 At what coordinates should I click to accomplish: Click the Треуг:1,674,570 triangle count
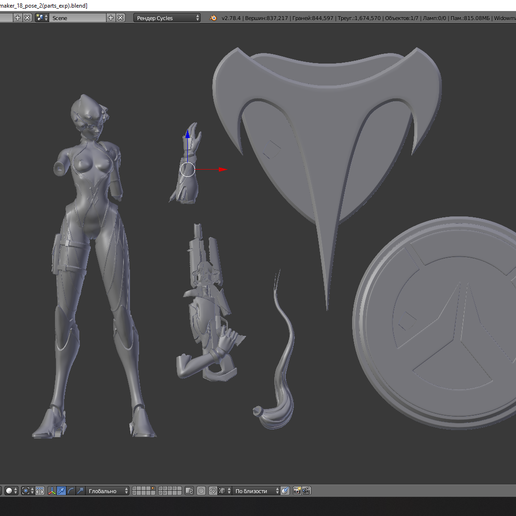coord(359,18)
